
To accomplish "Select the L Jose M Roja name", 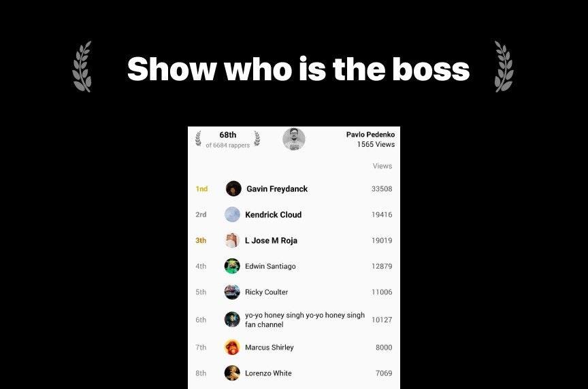I will tap(271, 241).
